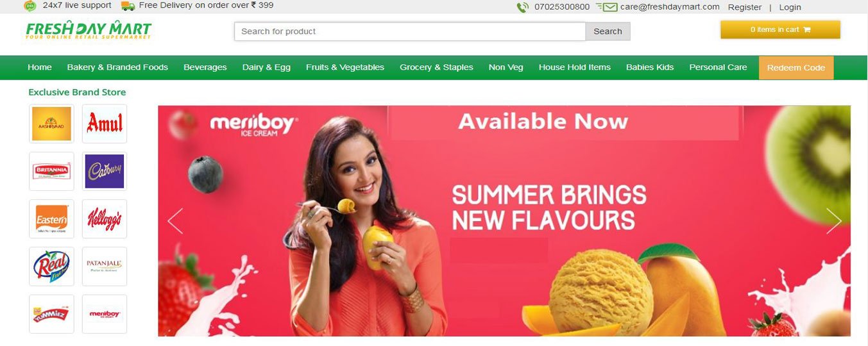Open the 0 items in cart button

click(x=780, y=29)
